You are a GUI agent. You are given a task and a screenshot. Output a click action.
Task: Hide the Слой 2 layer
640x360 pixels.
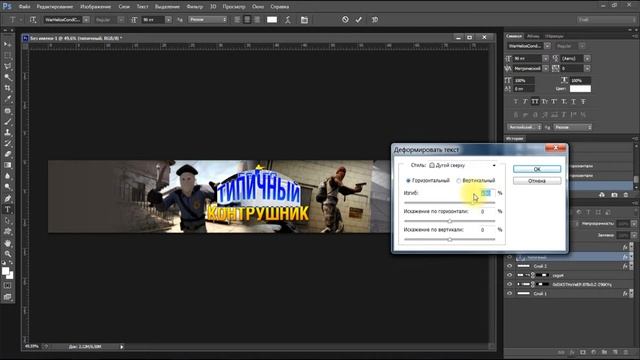[x=509, y=266]
